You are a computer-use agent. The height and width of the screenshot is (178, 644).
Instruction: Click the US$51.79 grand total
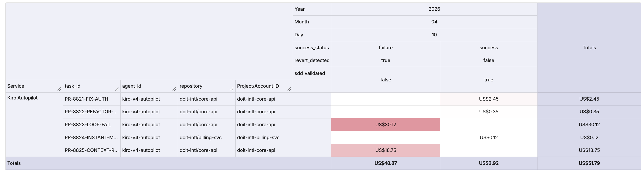[x=589, y=163]
